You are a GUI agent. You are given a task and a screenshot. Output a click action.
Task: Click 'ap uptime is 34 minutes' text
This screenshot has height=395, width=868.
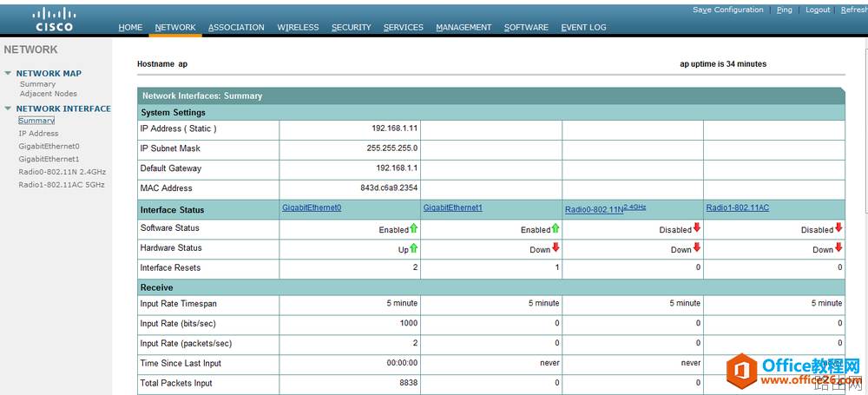(723, 64)
